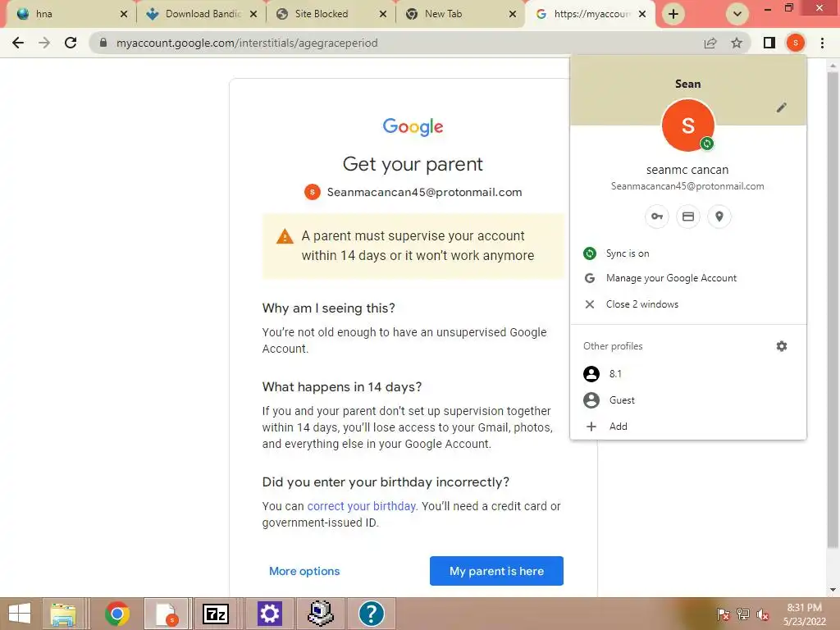
Task: Close the Site Blocked tab
Action: [383, 15]
